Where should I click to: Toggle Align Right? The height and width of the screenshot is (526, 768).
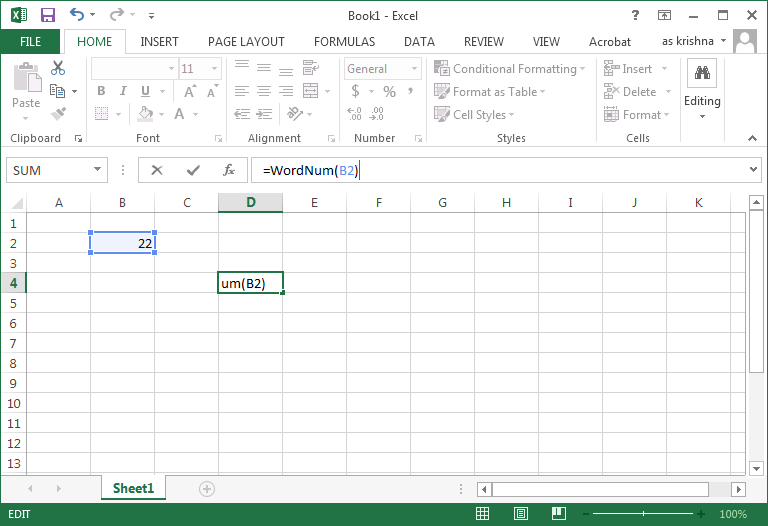[x=286, y=91]
